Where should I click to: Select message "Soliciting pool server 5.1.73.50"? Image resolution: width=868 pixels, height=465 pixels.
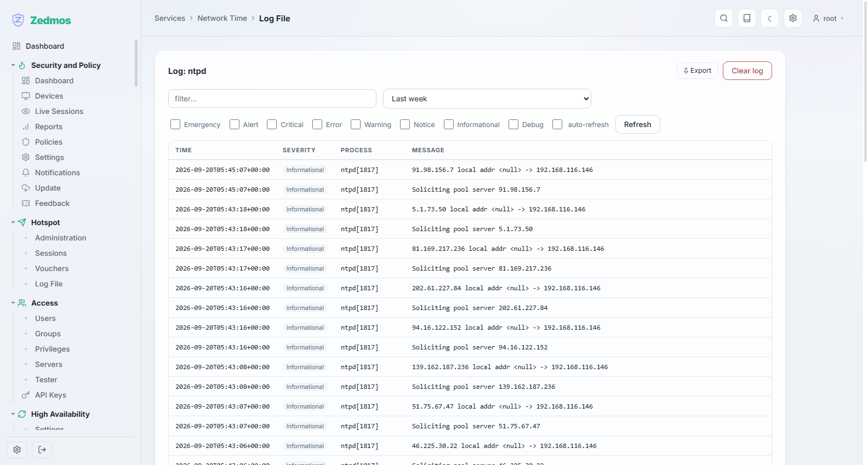(472, 229)
